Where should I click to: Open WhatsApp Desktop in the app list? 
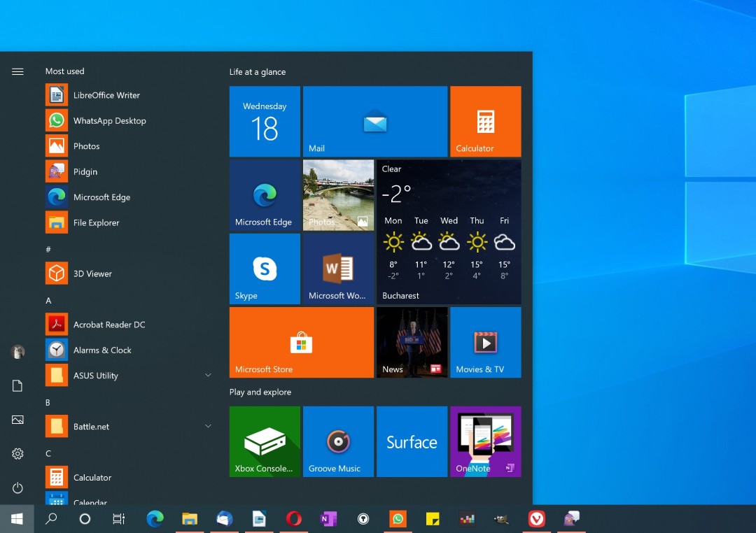[128, 120]
